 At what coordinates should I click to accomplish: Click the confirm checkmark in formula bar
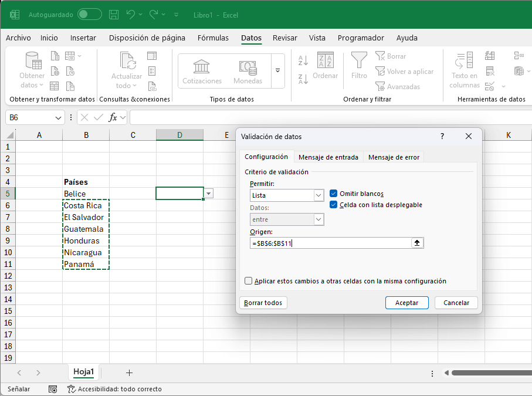coord(99,117)
